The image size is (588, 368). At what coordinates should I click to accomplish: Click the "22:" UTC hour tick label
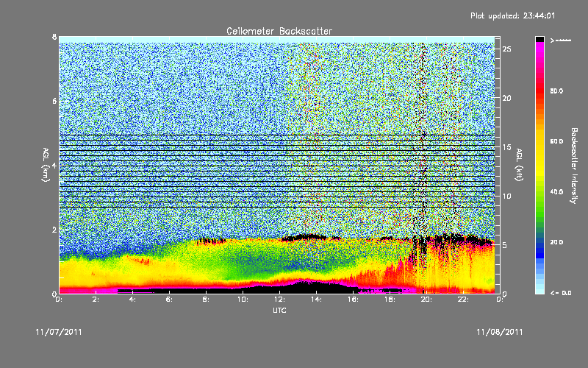tap(463, 300)
